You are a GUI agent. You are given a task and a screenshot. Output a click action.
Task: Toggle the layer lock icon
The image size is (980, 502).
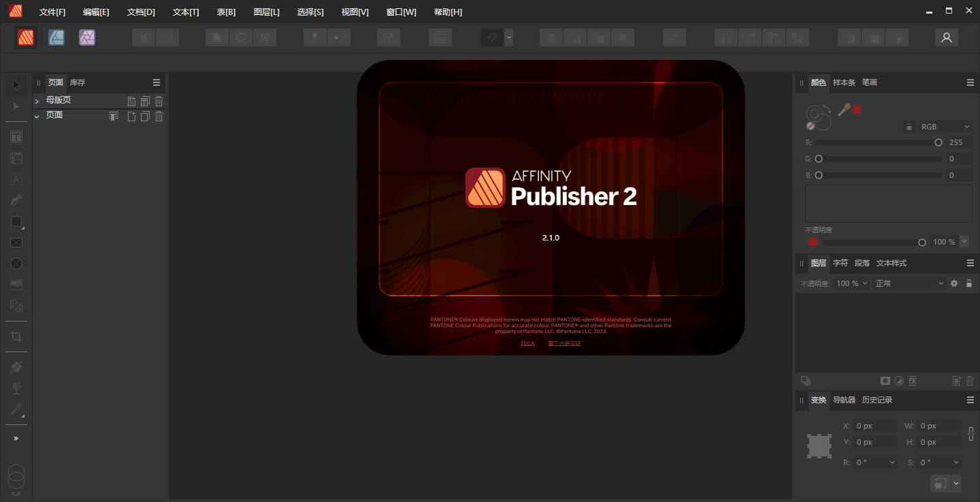(969, 283)
